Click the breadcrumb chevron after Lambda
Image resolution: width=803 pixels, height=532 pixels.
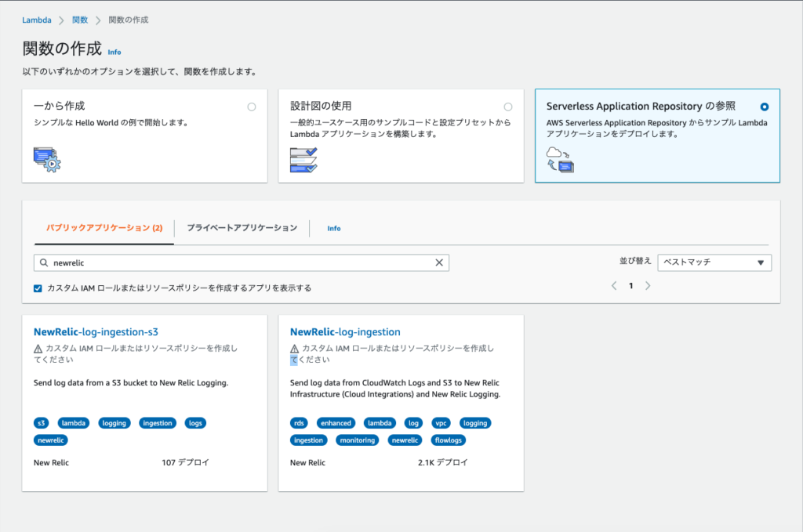(61, 20)
